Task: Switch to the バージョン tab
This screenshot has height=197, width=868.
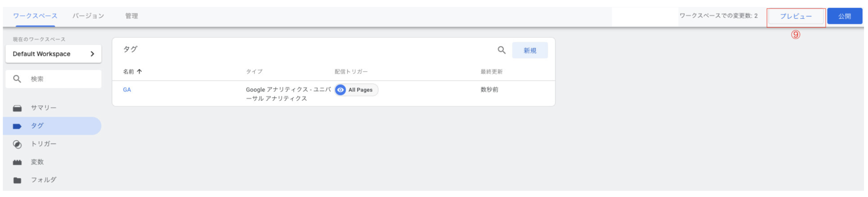Action: pos(88,16)
